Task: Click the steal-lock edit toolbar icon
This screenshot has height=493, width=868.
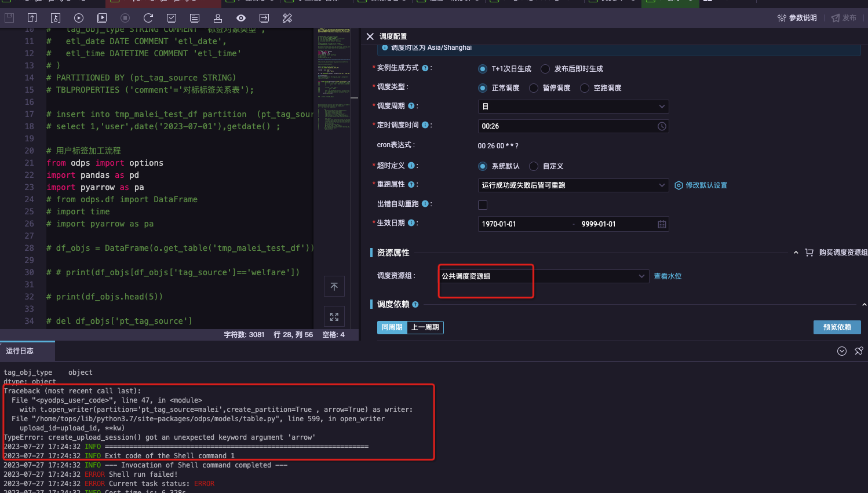Action: [56, 18]
